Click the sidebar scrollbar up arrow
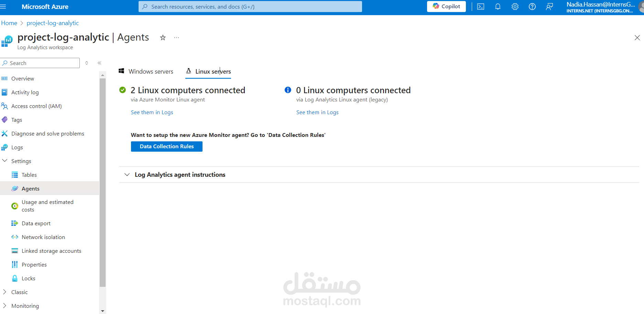This screenshot has width=644, height=314. 102,75
